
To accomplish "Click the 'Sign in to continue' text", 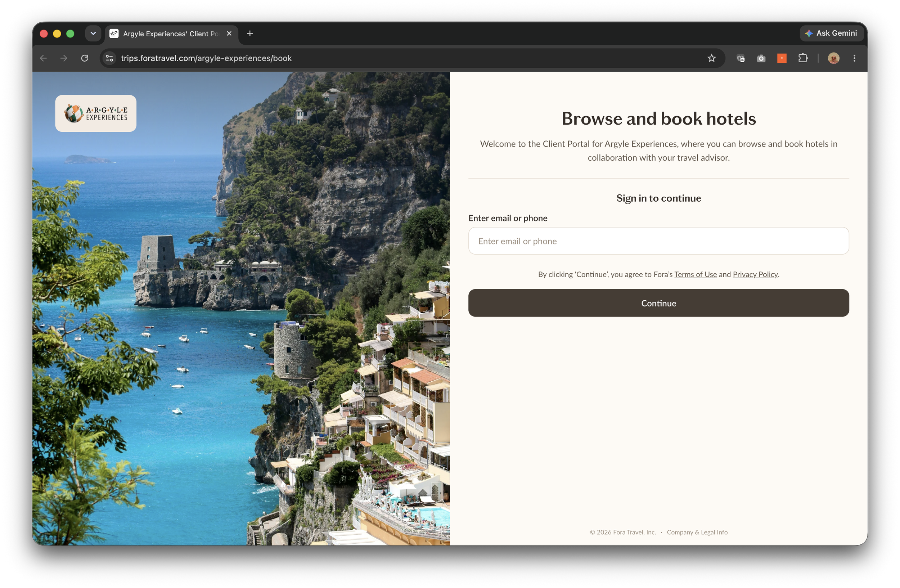I will [x=658, y=198].
